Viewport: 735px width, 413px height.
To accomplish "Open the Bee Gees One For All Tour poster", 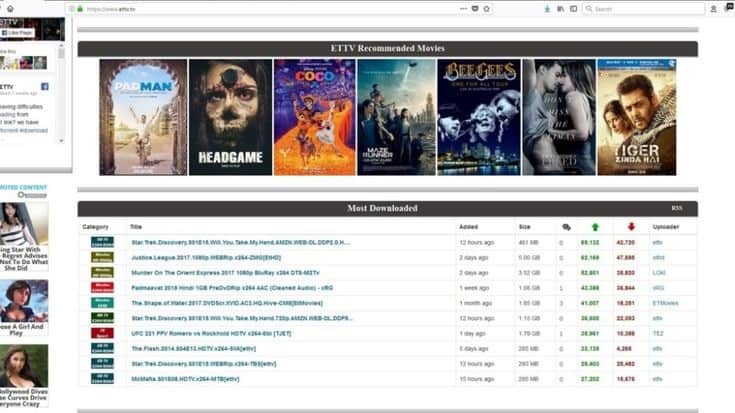I will 479,117.
